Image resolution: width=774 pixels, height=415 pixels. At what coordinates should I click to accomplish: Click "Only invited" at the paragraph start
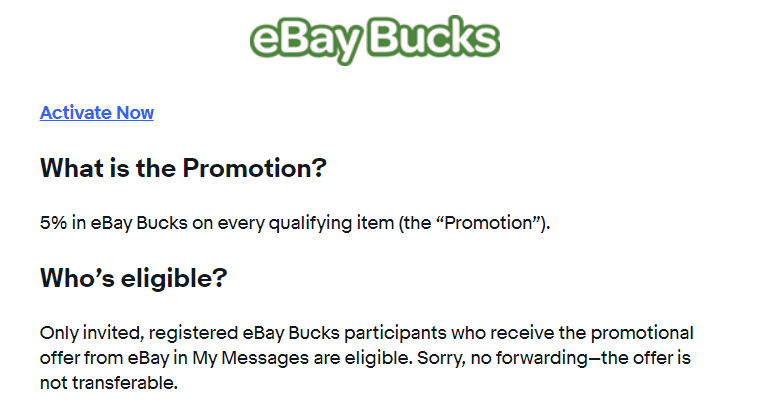pos(85,333)
